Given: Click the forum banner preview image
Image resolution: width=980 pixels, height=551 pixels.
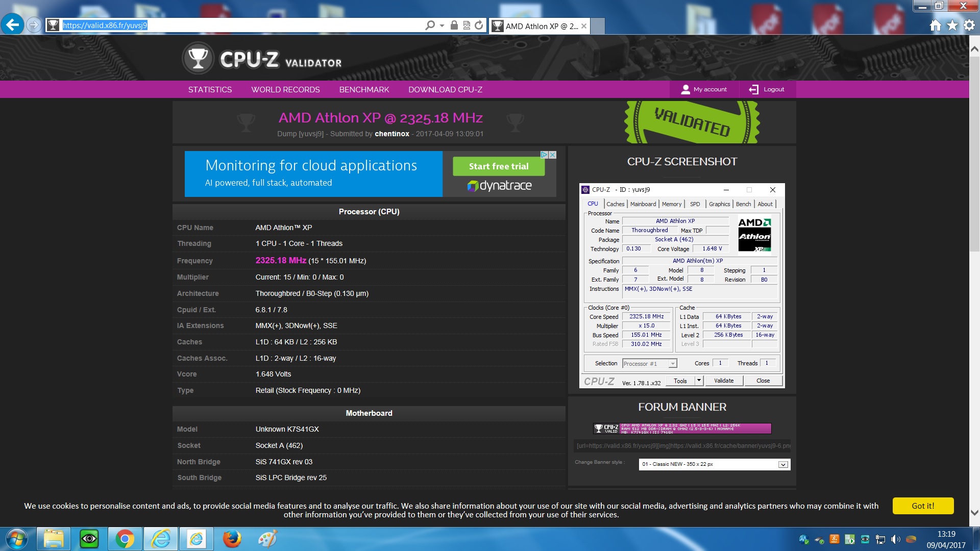Looking at the screenshot, I should pyautogui.click(x=682, y=428).
